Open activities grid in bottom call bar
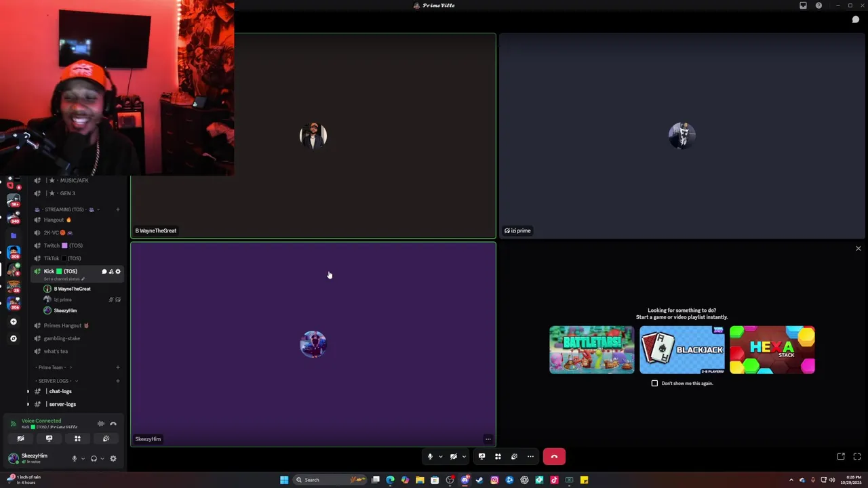 (498, 456)
